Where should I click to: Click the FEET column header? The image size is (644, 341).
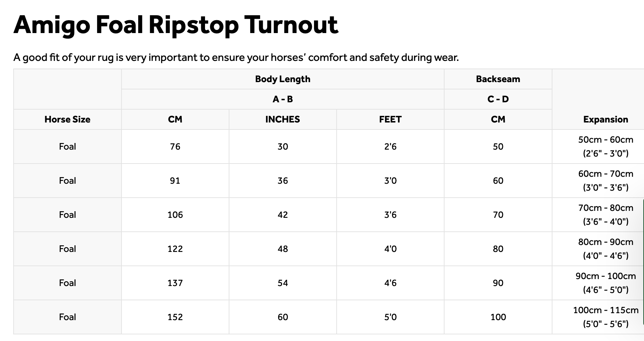point(390,119)
